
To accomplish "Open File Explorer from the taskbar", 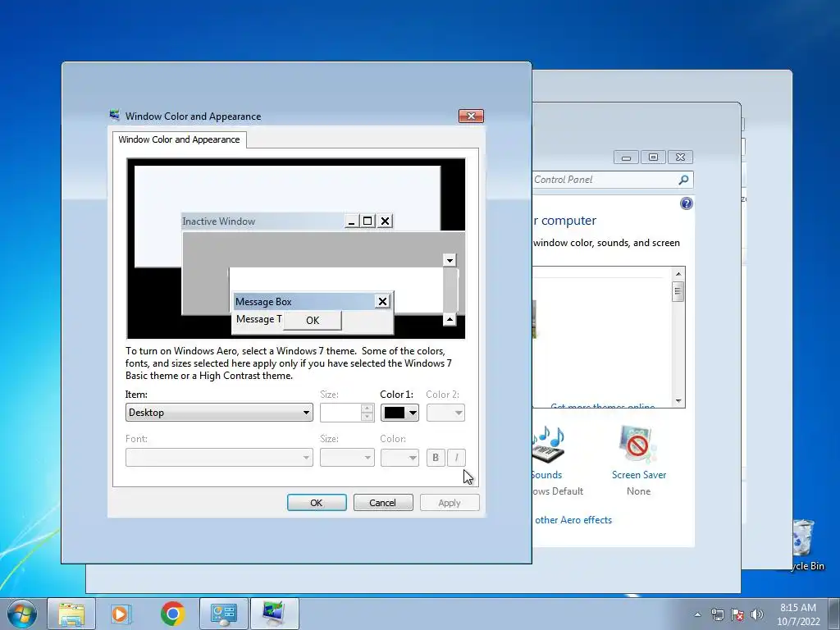I will click(71, 614).
